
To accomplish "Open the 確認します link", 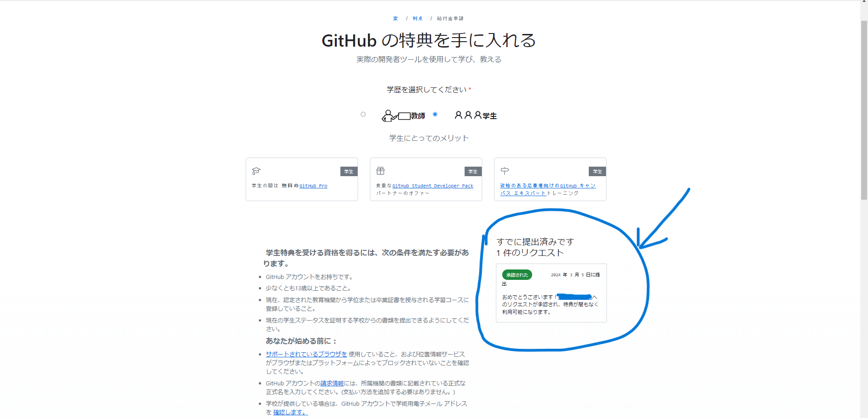I will tap(290, 412).
